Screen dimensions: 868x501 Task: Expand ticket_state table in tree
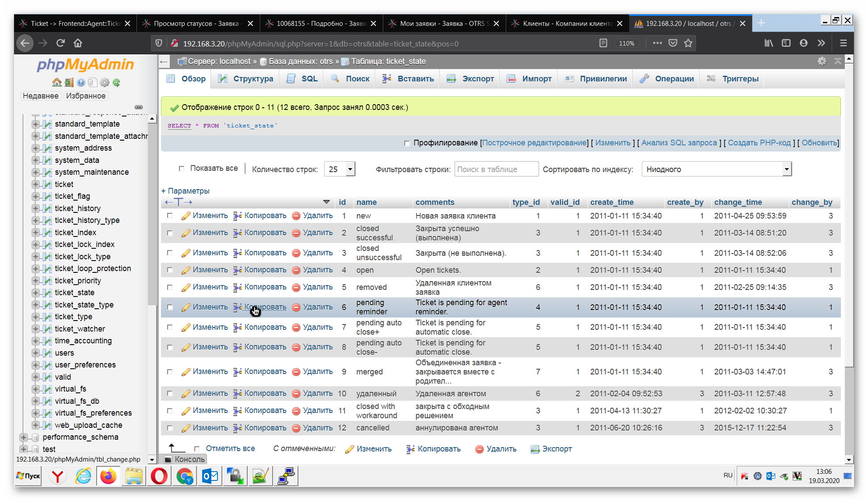pyautogui.click(x=36, y=293)
